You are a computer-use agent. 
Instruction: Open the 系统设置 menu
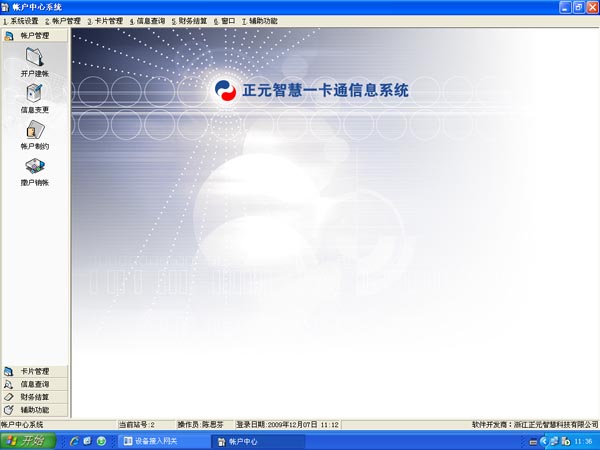click(21, 21)
